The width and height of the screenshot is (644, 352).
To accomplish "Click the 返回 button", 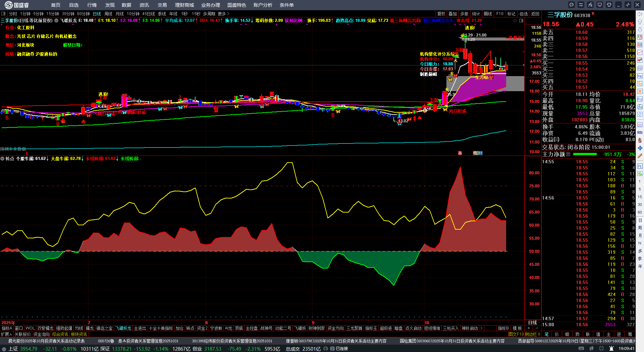I will pos(535,14).
